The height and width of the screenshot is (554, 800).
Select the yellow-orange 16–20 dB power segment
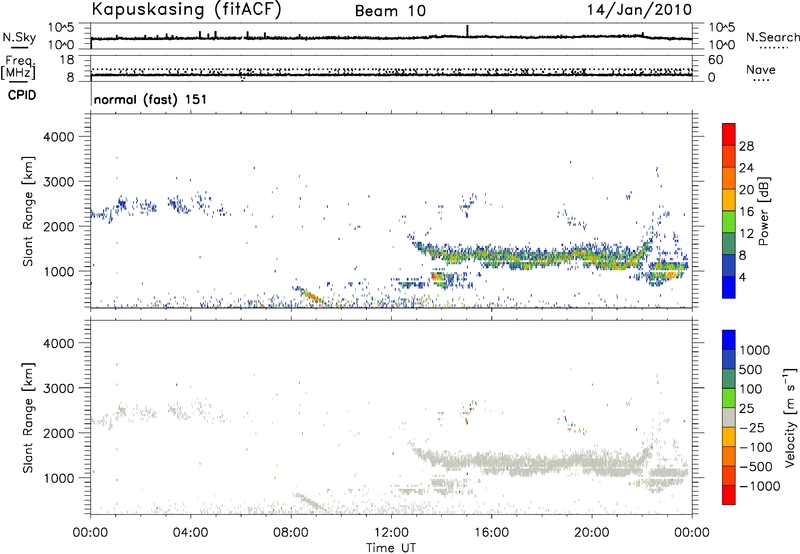pos(729,200)
